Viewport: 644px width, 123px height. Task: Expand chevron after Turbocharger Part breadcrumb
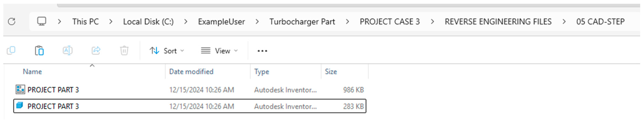tap(347, 22)
